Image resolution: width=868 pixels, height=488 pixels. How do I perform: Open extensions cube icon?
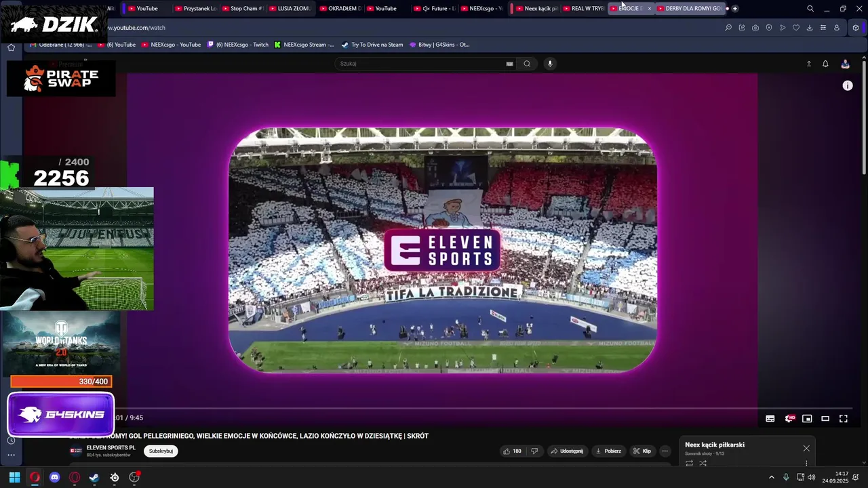856,28
